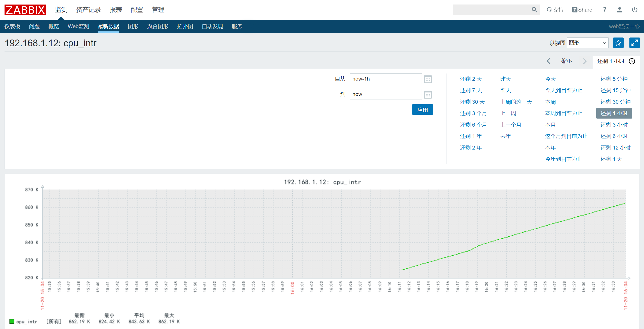Image resolution: width=644 pixels, height=329 pixels.
Task: Select 还剩 30 天 range
Action: point(472,102)
